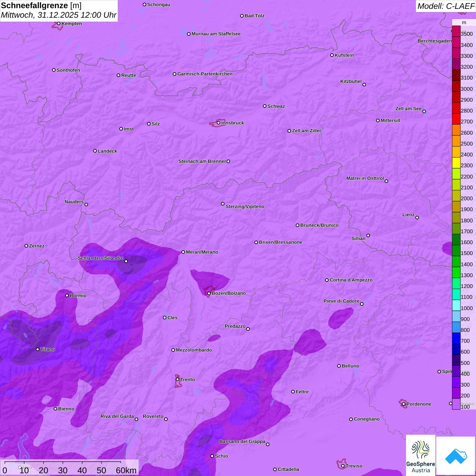Click the 'Bad Tölz' label
This screenshot has width=476, height=476.
point(255,16)
